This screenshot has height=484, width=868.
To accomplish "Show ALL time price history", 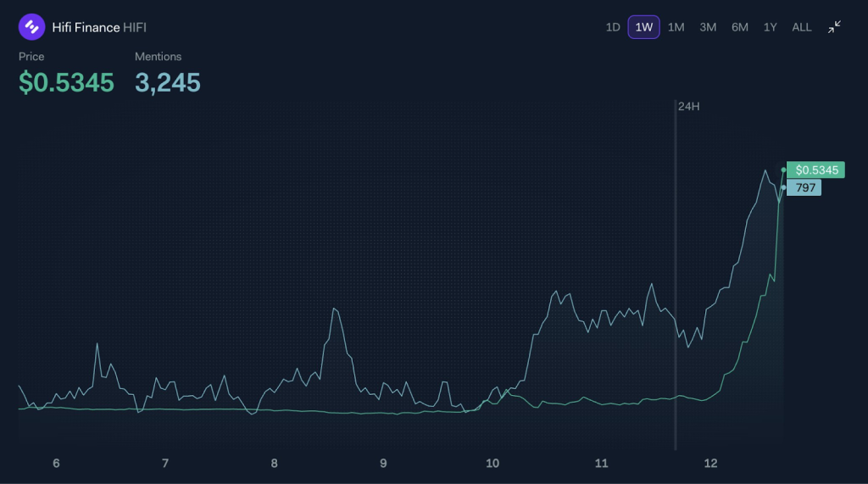I will click(x=802, y=27).
